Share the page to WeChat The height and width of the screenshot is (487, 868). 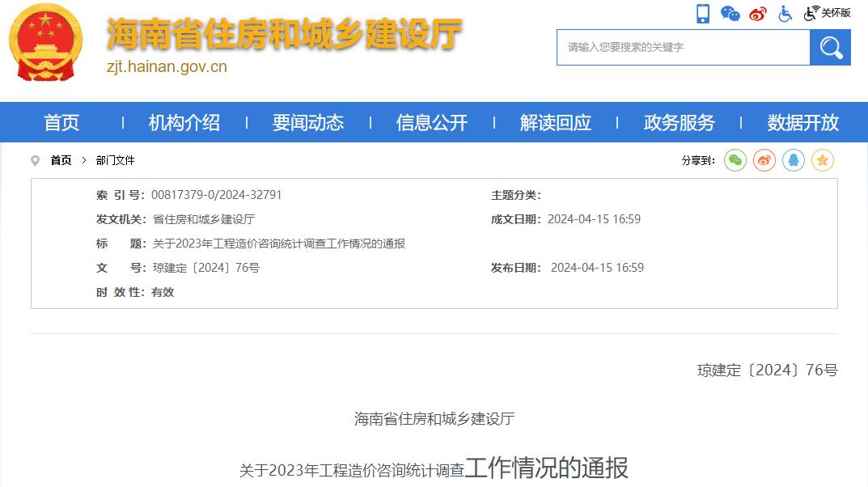coord(735,160)
